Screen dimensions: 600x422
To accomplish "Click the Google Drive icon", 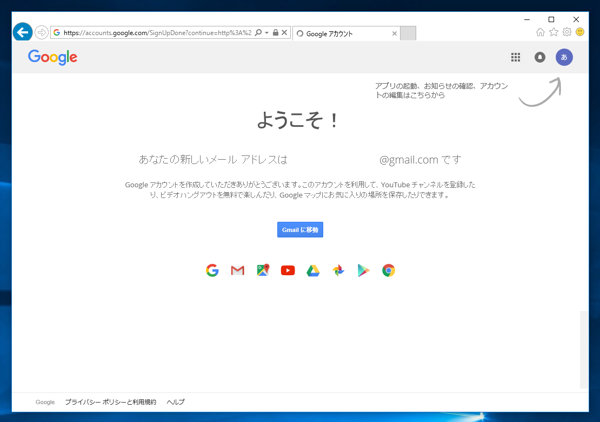I will [x=313, y=270].
